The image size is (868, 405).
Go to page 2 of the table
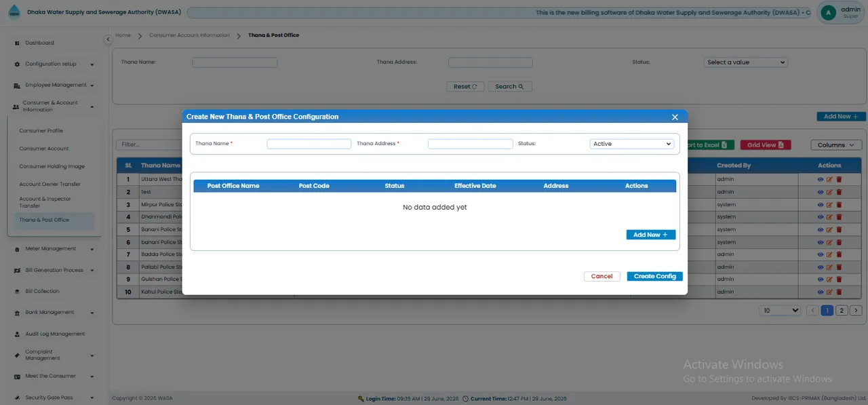pos(842,310)
